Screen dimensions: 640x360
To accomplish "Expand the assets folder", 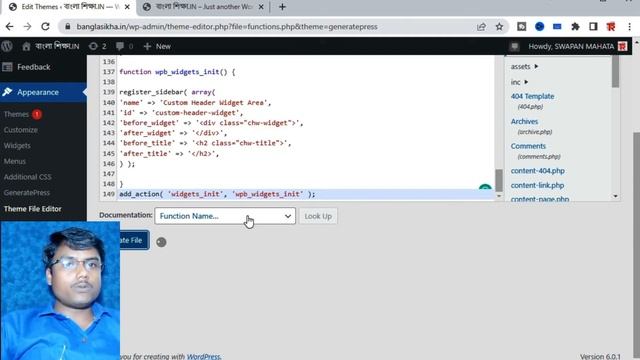I will [x=524, y=67].
